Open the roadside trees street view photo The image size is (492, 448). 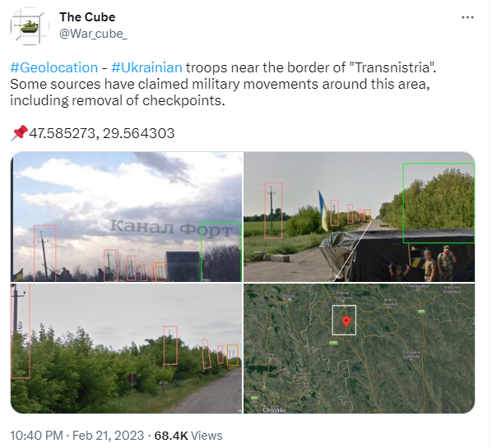tap(127, 350)
